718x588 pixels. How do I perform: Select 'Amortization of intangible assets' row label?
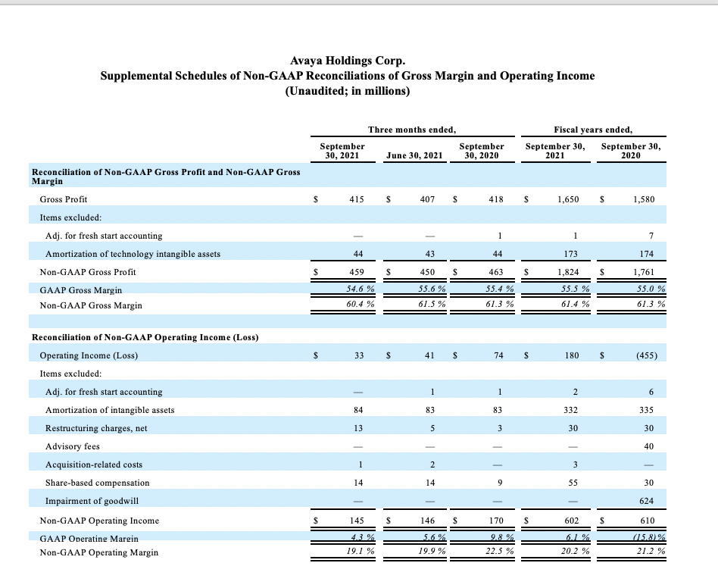(110, 410)
